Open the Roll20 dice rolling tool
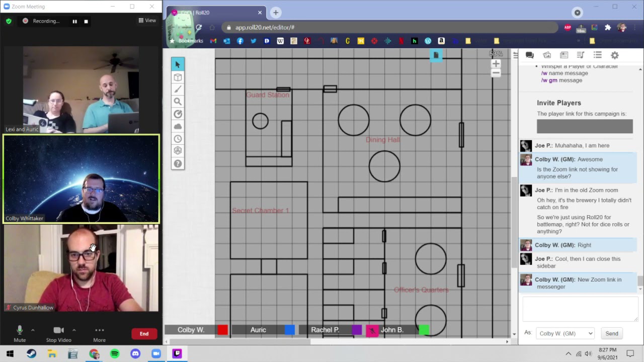 point(178,151)
